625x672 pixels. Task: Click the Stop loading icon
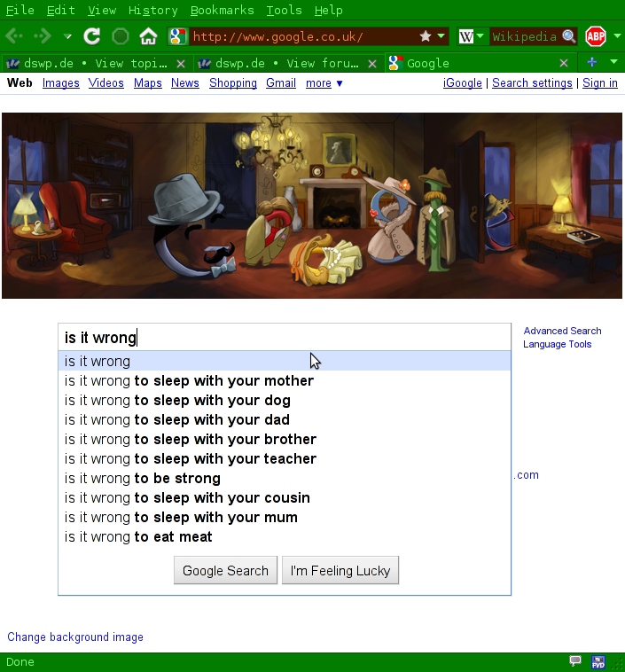[121, 36]
